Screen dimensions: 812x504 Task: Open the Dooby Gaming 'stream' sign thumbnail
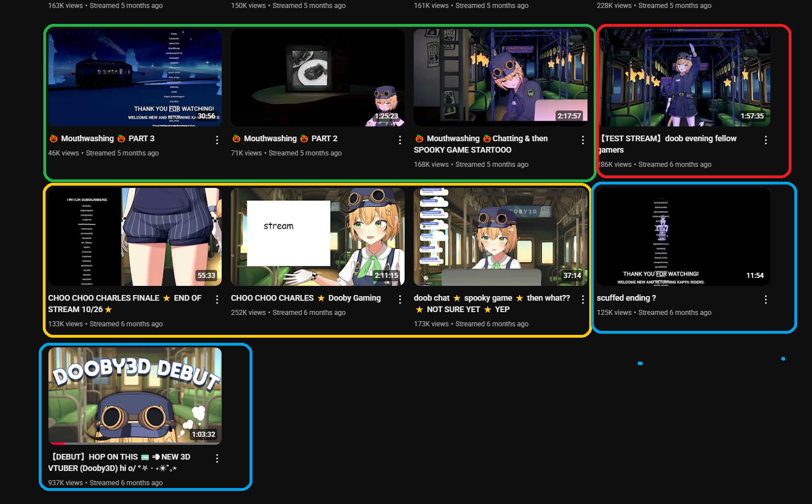coord(317,237)
